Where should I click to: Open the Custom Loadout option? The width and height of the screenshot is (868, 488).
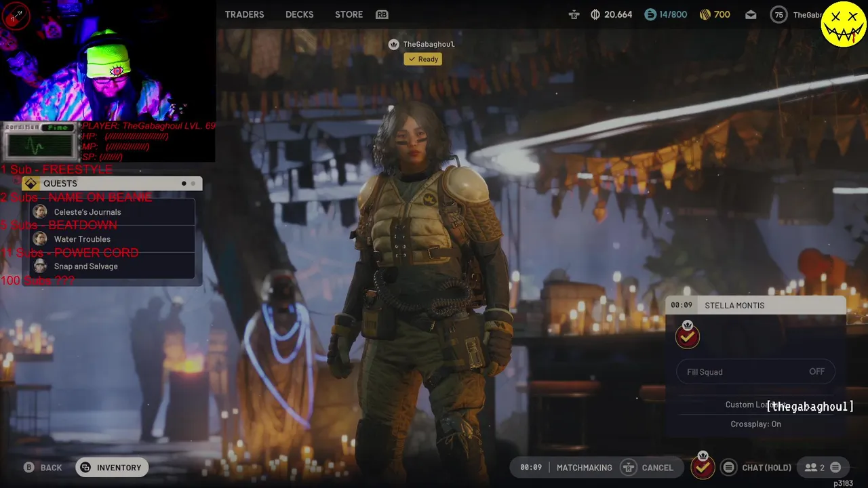[755, 405]
